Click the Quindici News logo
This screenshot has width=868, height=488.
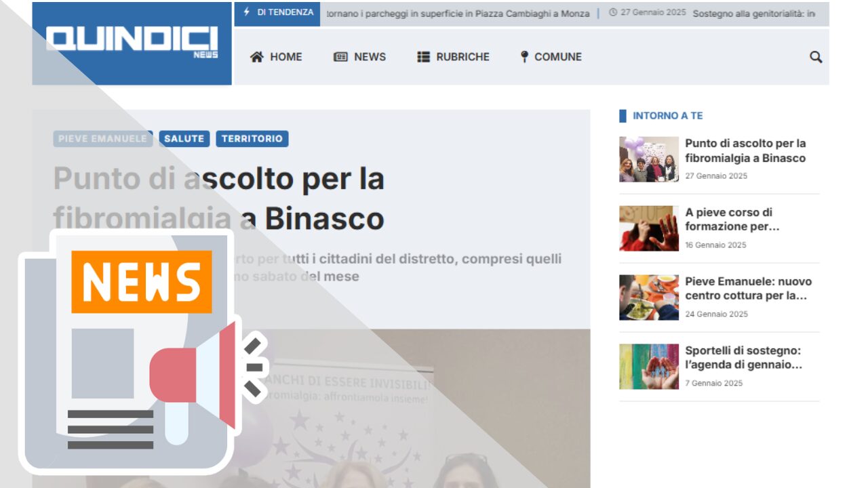pos(132,42)
